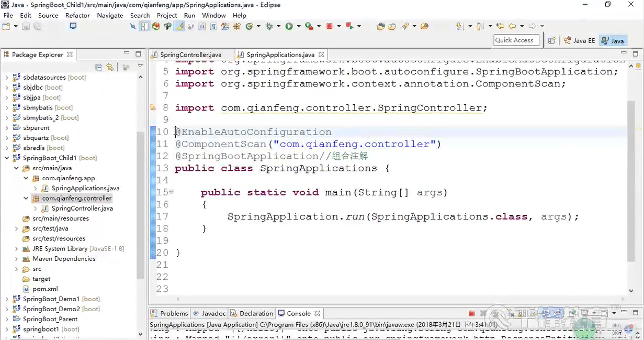The image size is (644, 340).
Task: Click the quick-fix marker on line 8
Action: (x=153, y=108)
